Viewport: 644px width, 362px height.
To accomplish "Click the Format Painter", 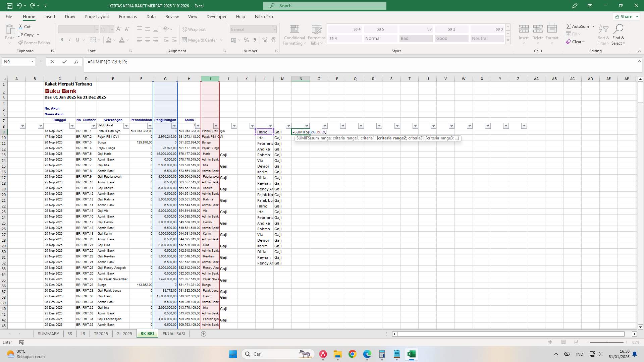I will point(34,43).
